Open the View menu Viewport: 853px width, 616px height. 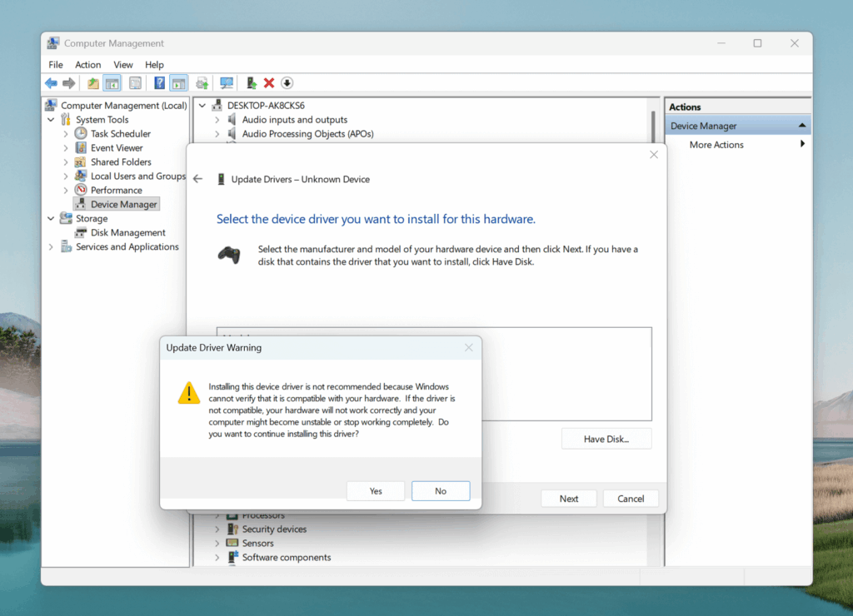pyautogui.click(x=123, y=65)
